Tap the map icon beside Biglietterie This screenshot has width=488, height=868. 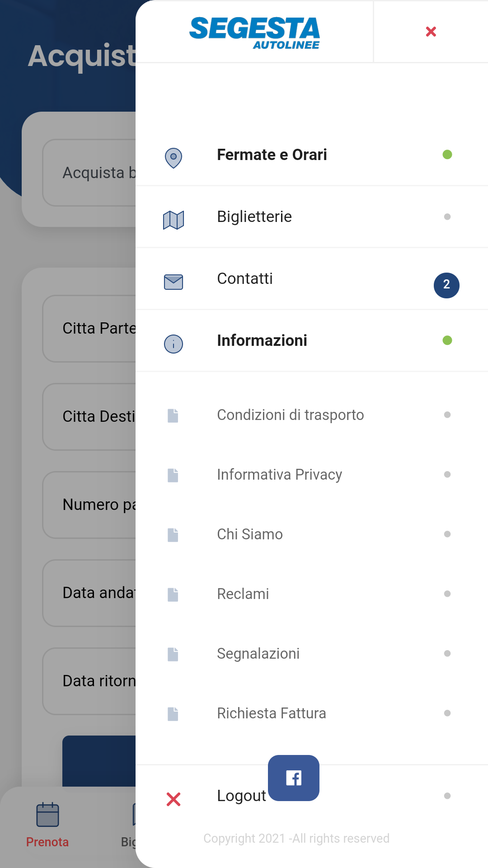pyautogui.click(x=174, y=220)
